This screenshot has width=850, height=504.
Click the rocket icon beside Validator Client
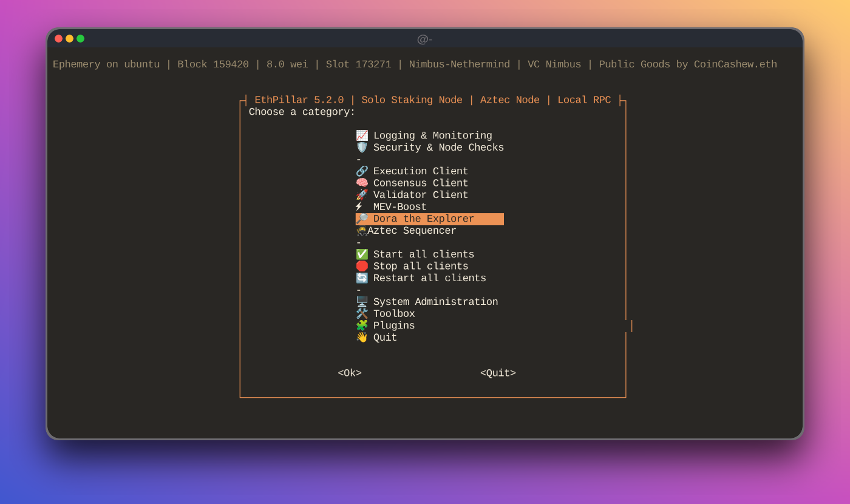click(362, 195)
